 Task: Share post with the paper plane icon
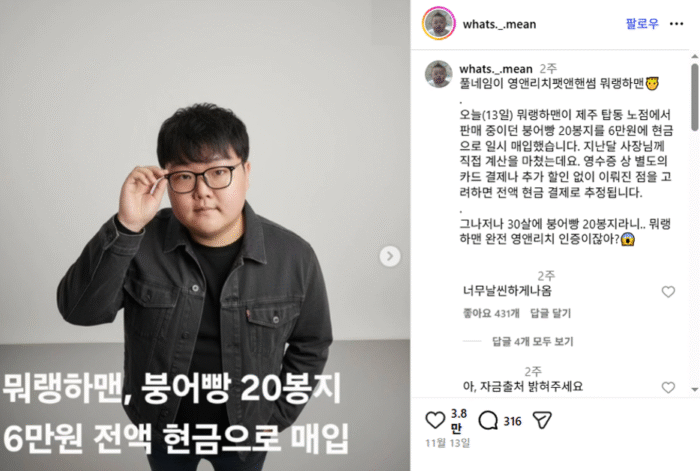tap(542, 420)
